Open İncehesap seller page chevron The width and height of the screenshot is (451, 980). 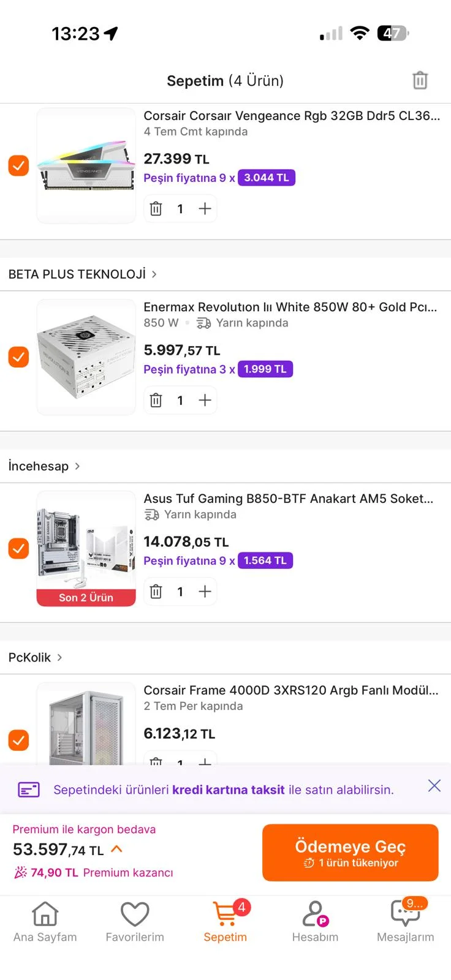click(77, 466)
